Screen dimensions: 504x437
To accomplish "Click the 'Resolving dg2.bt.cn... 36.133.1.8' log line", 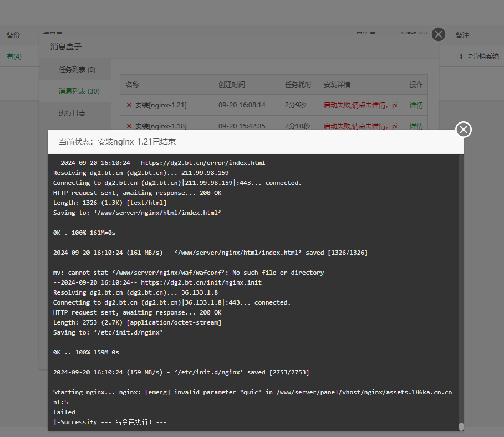I will (135, 292).
